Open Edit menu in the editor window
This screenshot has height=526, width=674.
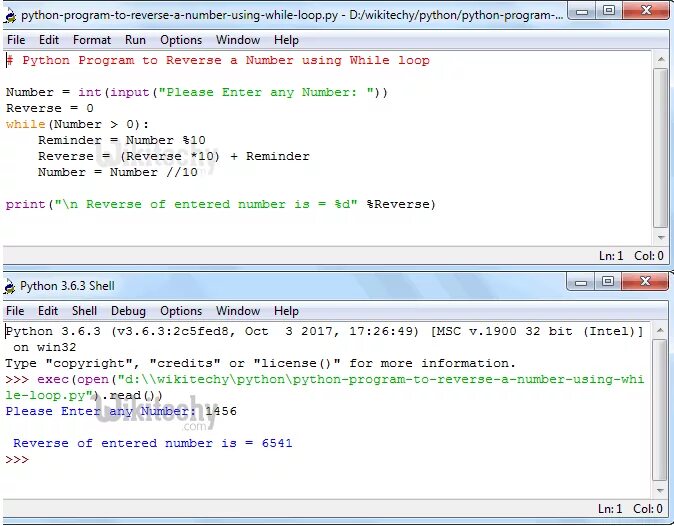tap(49, 40)
